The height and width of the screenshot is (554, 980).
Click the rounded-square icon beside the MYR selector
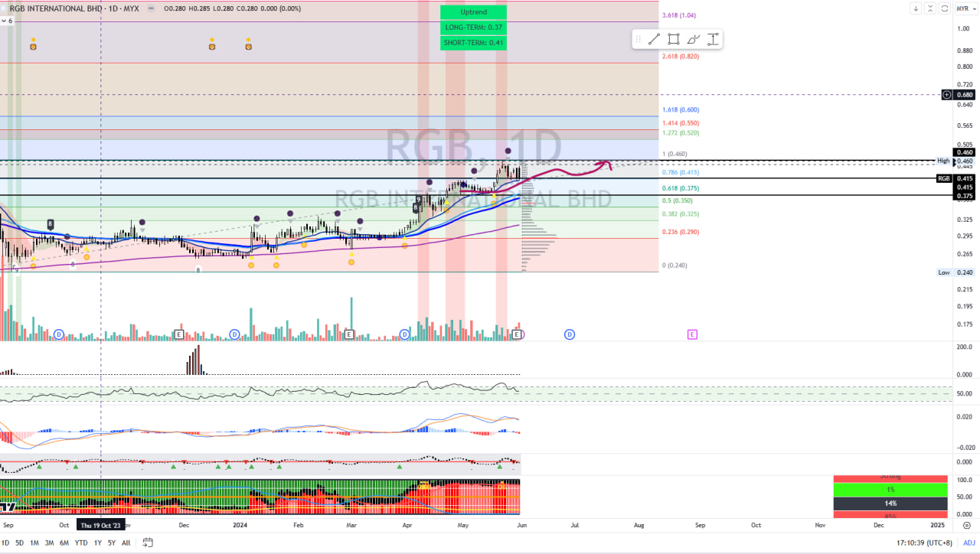click(x=945, y=8)
